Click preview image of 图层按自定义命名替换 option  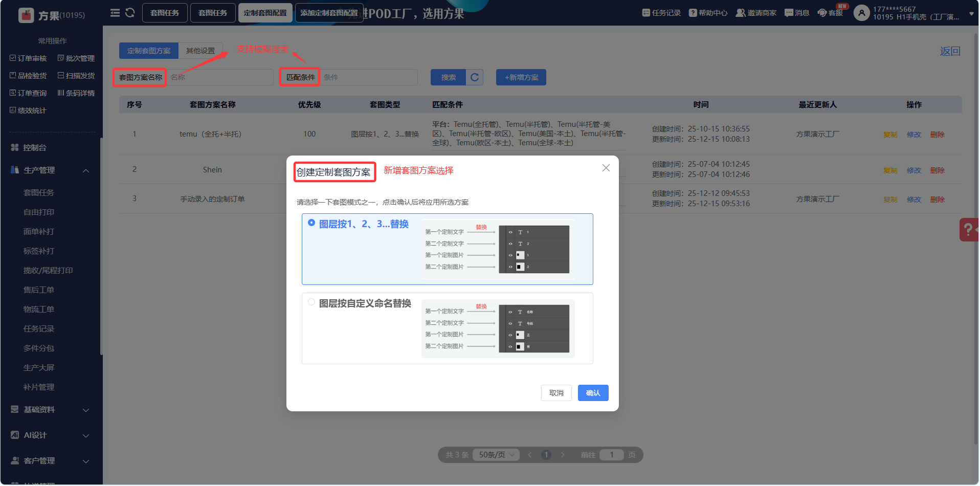[498, 328]
